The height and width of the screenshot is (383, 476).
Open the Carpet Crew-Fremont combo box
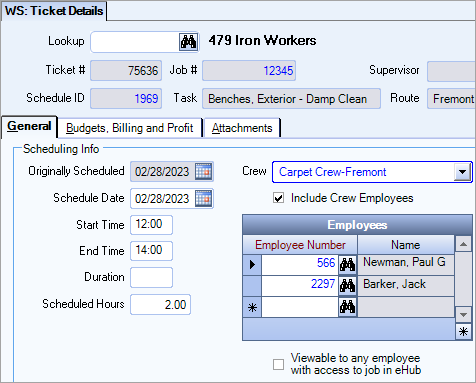coord(372,172)
